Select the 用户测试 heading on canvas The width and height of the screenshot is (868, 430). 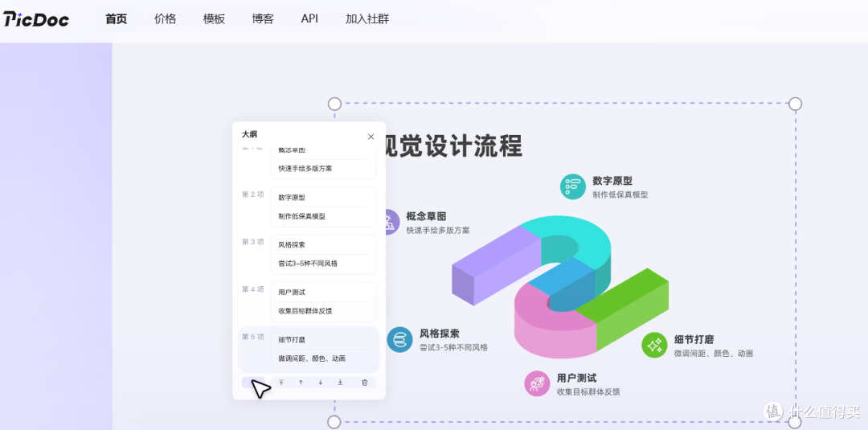coord(577,379)
